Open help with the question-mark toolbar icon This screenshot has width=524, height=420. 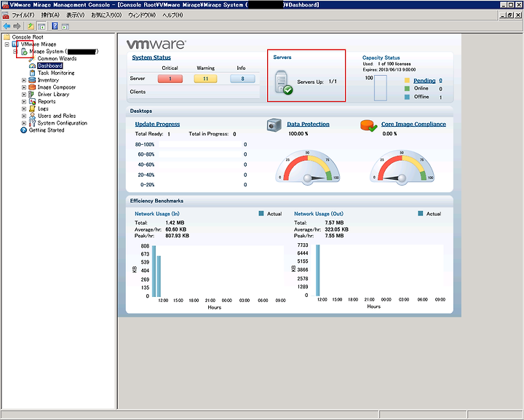click(55, 26)
